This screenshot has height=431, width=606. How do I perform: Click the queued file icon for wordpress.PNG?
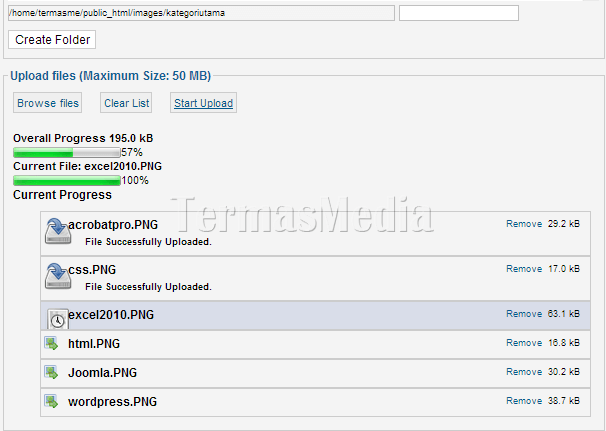point(51,401)
